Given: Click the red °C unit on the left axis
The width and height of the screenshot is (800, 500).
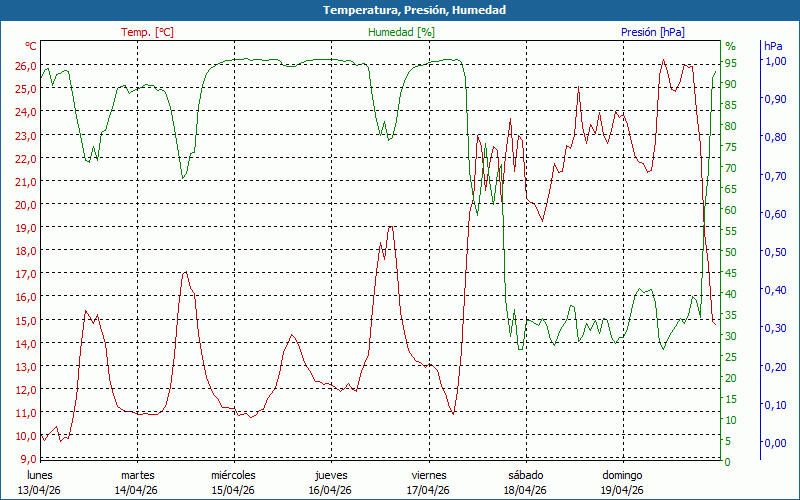Looking at the screenshot, I should (x=30, y=46).
